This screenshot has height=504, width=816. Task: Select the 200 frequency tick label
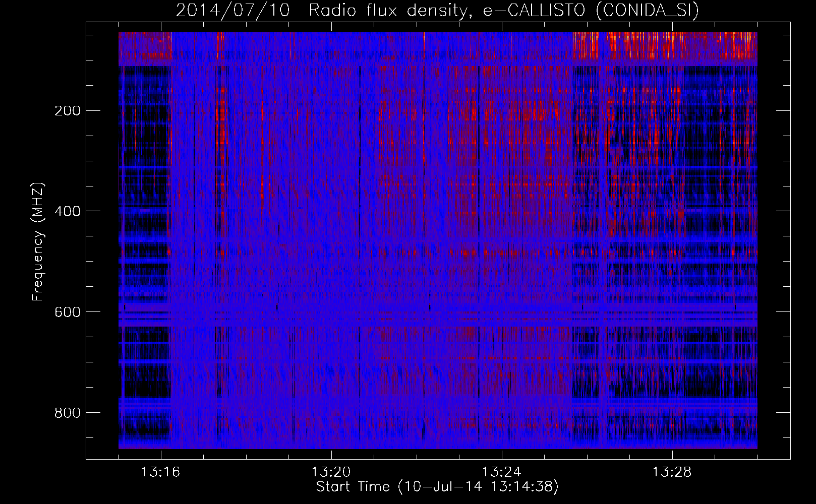67,110
